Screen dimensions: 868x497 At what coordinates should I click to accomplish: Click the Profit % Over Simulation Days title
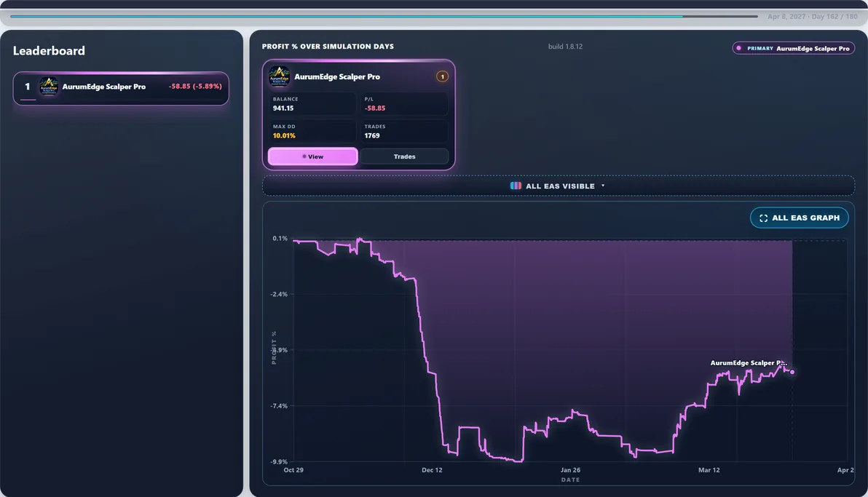[x=328, y=47]
